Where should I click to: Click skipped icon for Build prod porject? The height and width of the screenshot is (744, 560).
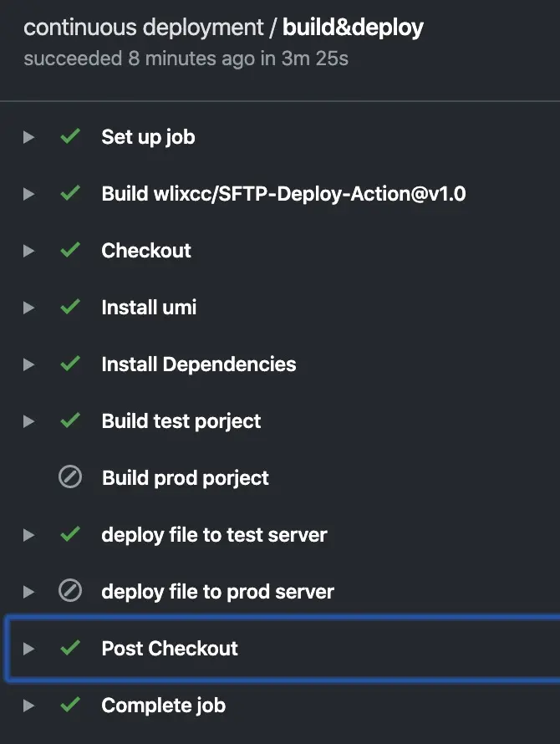coord(70,477)
